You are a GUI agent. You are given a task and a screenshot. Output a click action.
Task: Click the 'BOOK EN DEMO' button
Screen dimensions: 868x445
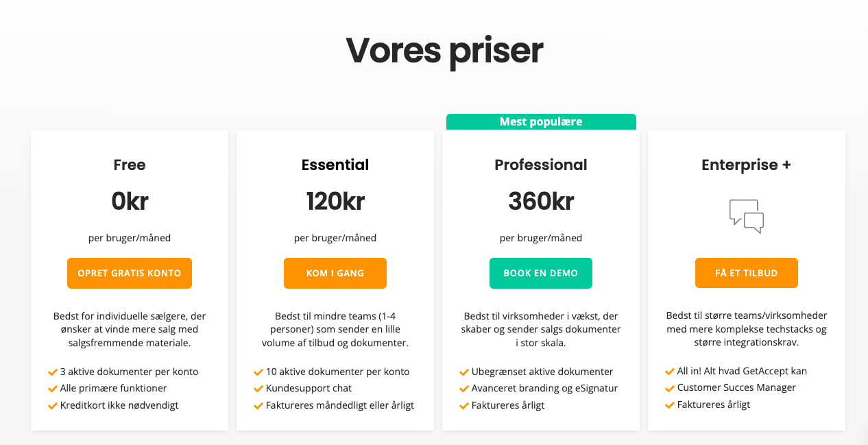coord(540,273)
